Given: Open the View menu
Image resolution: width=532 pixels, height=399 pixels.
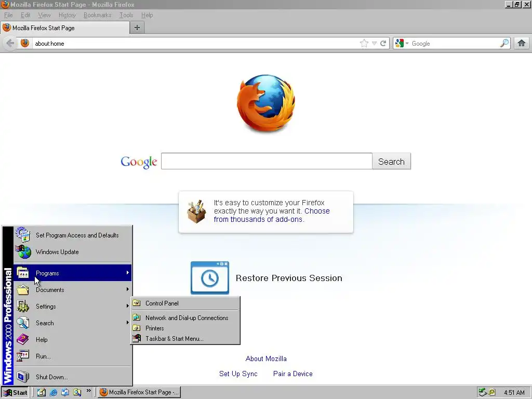Looking at the screenshot, I should [45, 15].
